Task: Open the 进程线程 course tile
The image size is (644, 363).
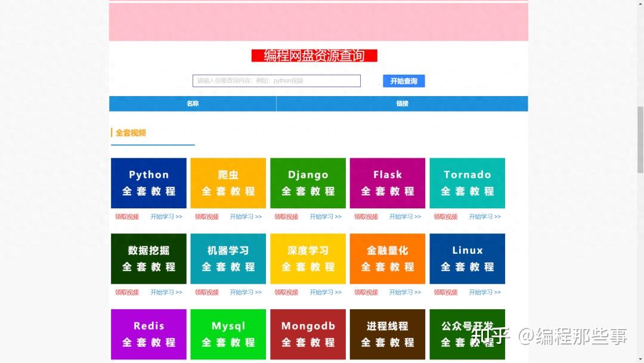Action: click(x=388, y=334)
